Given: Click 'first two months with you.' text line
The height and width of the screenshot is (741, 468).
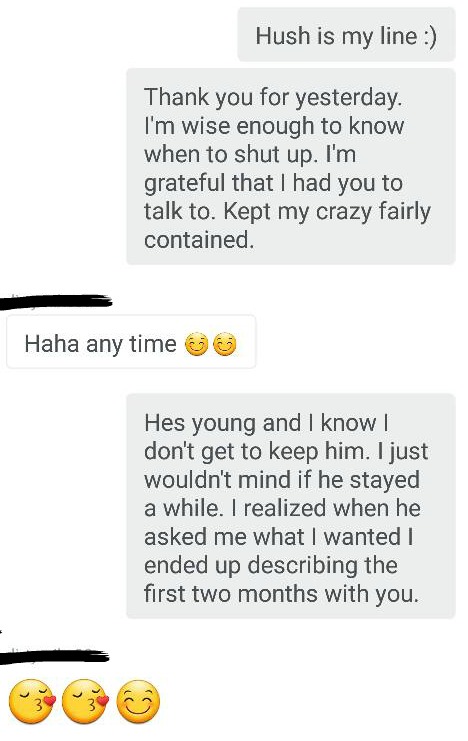Looking at the screenshot, I should (x=282, y=594).
